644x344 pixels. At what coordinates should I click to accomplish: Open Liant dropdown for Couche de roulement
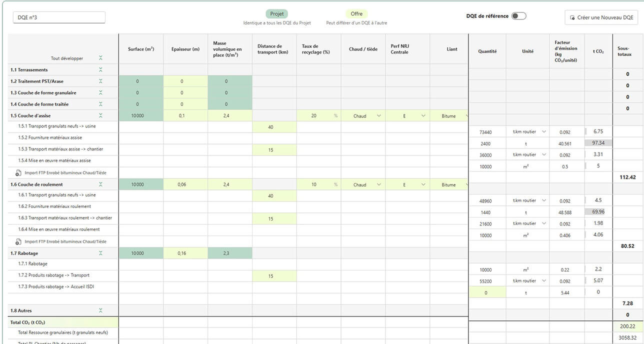449,184
